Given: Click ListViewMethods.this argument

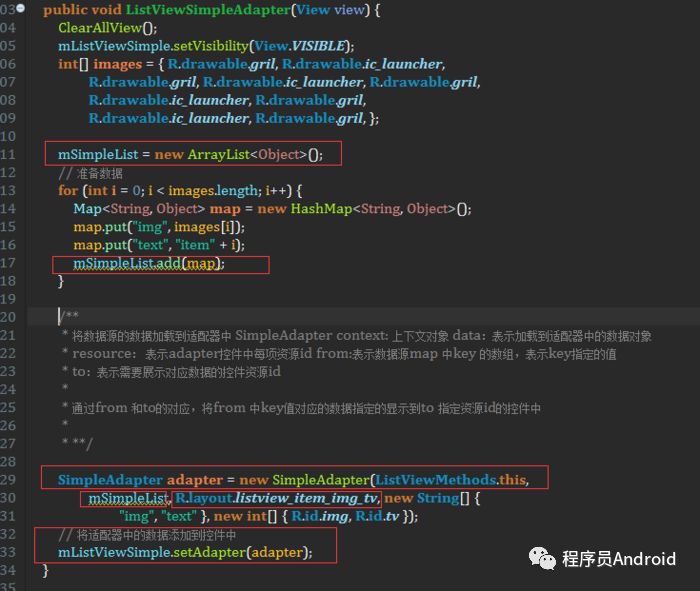Looking at the screenshot, I should coord(450,480).
